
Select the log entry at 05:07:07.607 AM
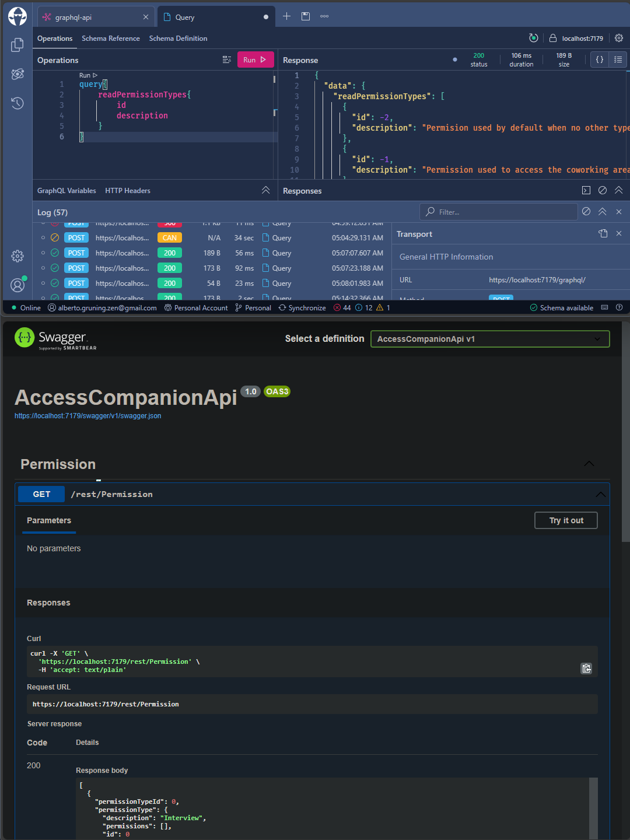coord(213,253)
